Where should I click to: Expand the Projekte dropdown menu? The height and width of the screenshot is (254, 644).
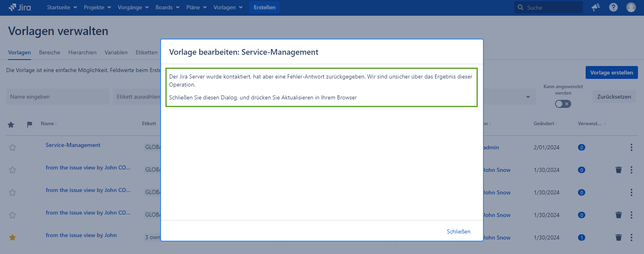pos(97,7)
